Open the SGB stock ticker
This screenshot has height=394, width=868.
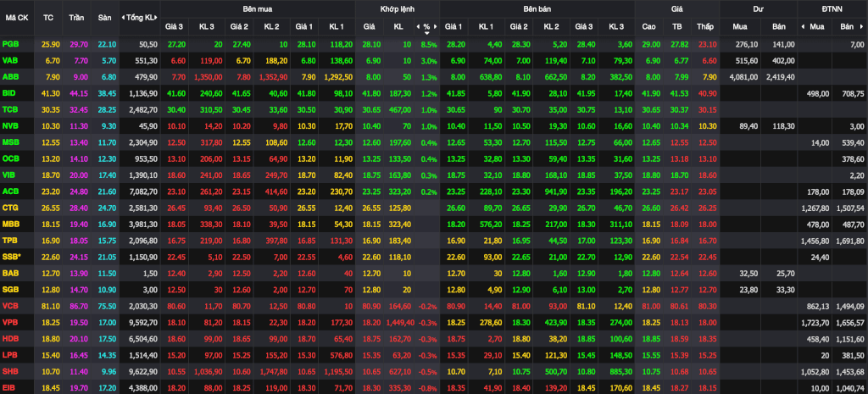pos(9,290)
